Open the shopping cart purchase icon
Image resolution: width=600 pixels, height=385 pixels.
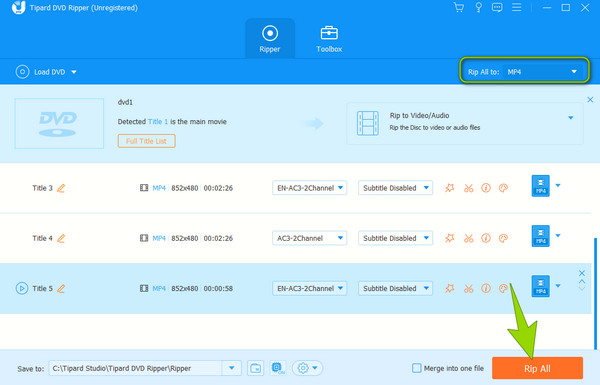[x=458, y=8]
